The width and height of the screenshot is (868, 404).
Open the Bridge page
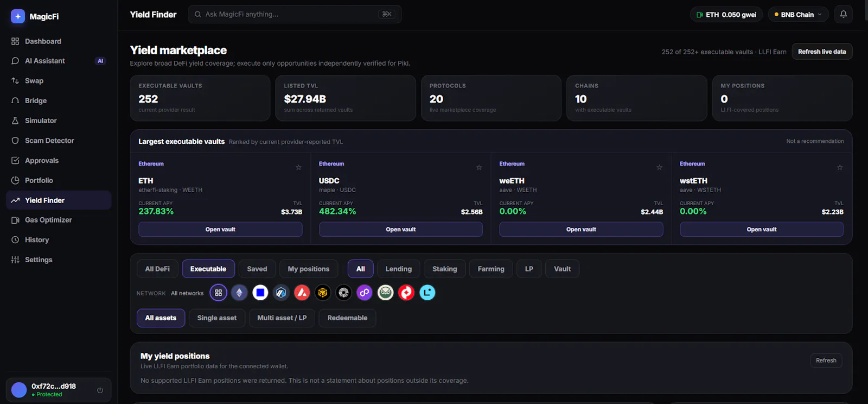pyautogui.click(x=59, y=100)
